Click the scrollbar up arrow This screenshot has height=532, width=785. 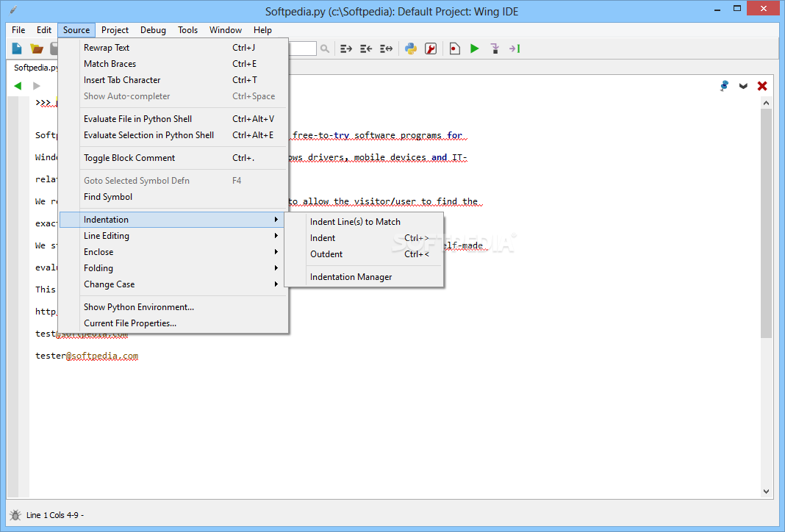766,103
